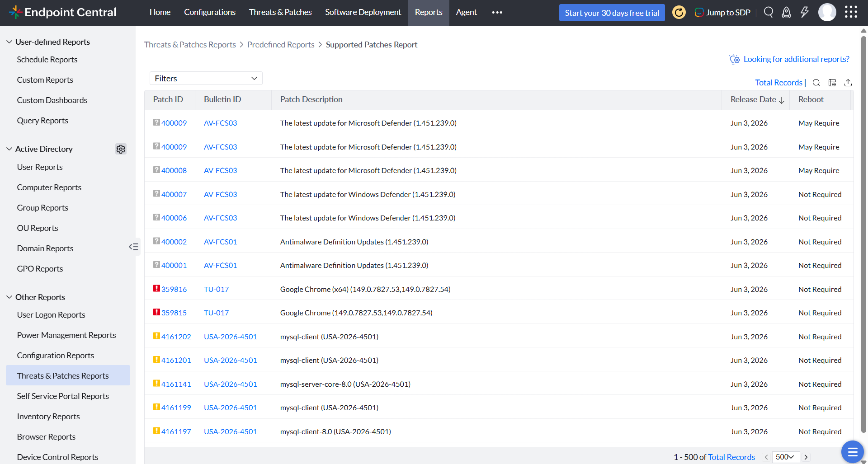Select Threats & Patches Reports in sidebar
Image resolution: width=868 pixels, height=464 pixels.
pos(68,375)
